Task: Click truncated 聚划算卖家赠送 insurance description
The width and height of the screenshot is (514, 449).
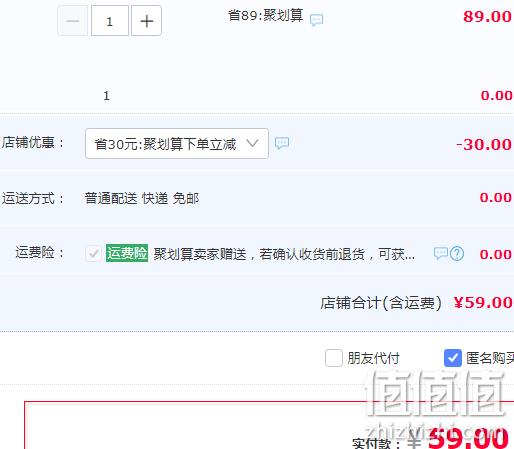Action: click(x=284, y=254)
